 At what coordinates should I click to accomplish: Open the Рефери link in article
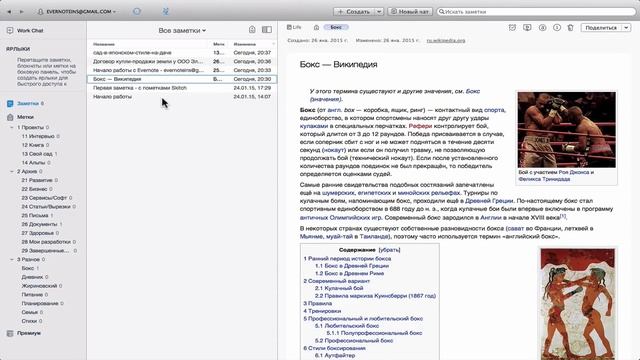[420, 126]
